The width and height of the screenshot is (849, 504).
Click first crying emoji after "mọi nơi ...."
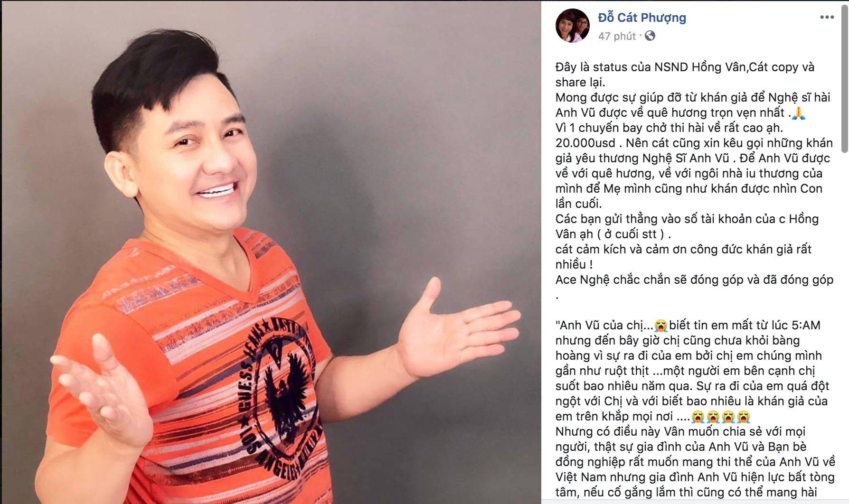698,417
